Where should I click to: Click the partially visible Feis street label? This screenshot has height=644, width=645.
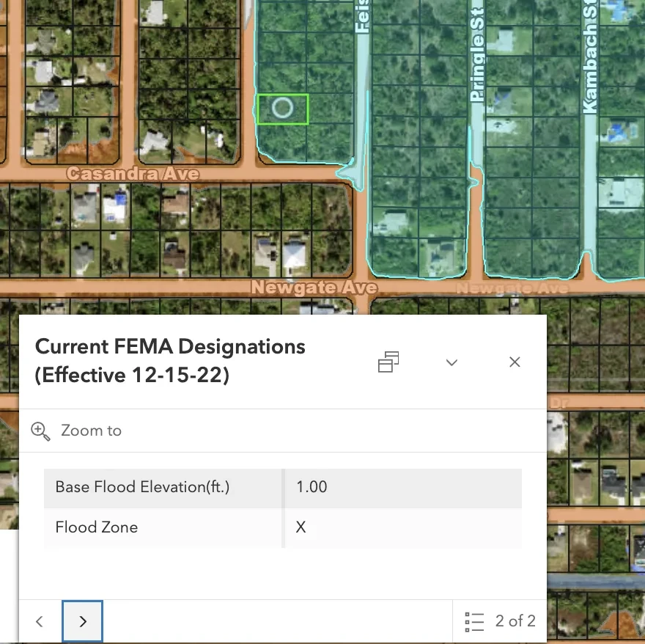(x=362, y=16)
